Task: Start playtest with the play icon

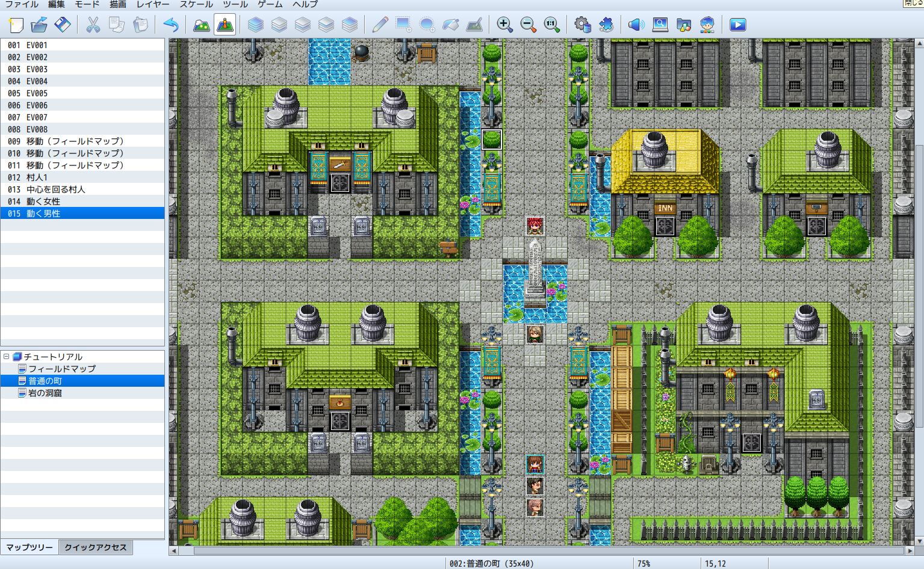Action: [x=738, y=25]
